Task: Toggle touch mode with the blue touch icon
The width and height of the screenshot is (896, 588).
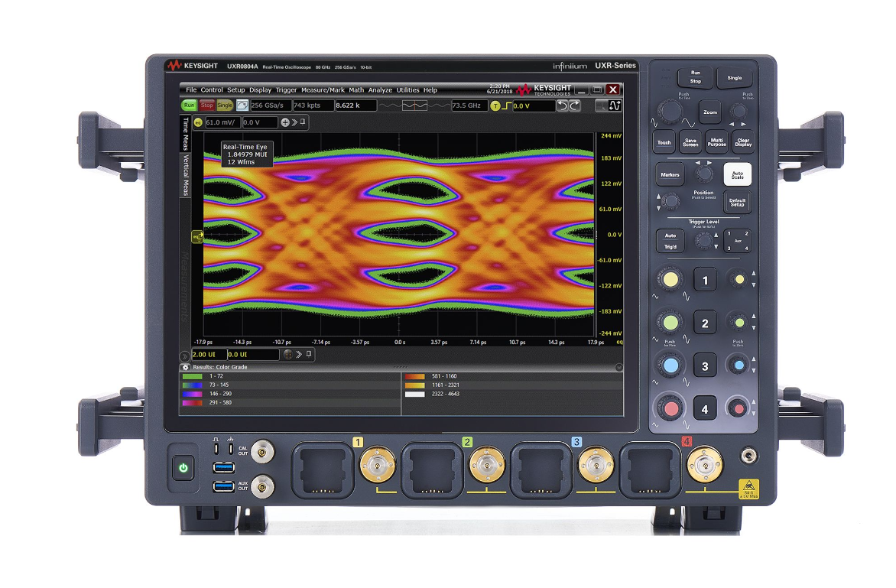Action: click(x=664, y=142)
